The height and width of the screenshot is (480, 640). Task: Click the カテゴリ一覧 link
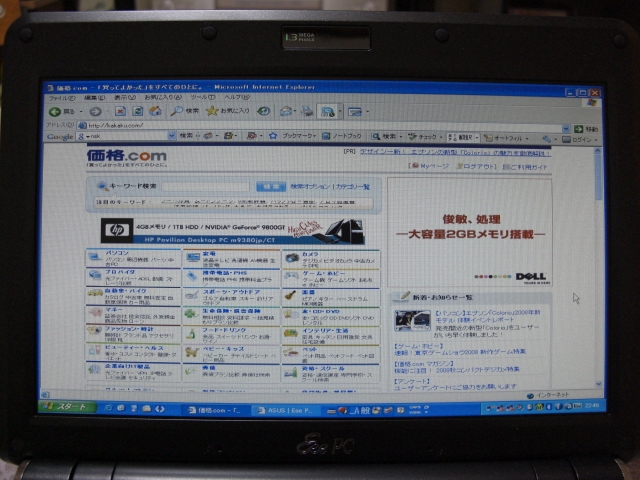point(353,187)
